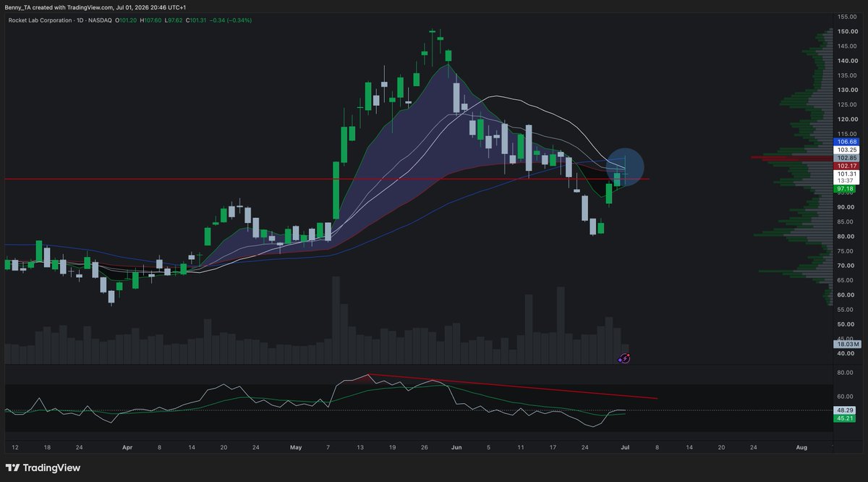Click the gray 102.85 price label
Image resolution: width=868 pixels, height=482 pixels.
(x=846, y=158)
